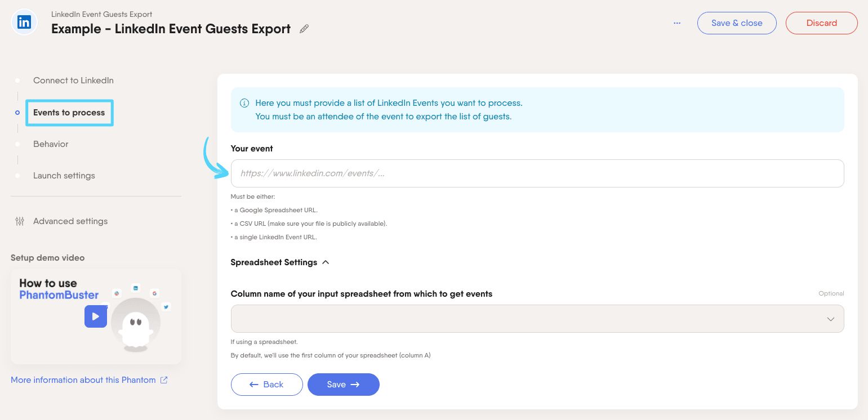Collapse the Spreadsheet Settings section
Viewport: 868px width, 420px height.
(280, 262)
